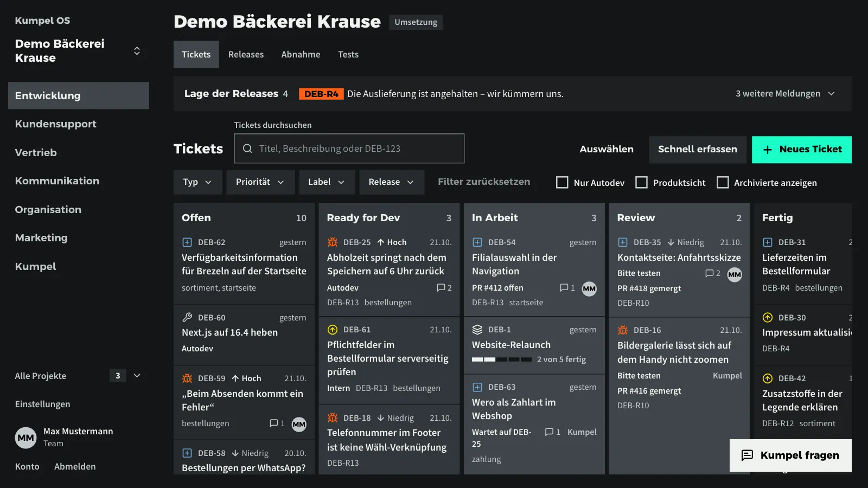Open the Label filter dropdown
This screenshot has height=488, width=868.
point(327,182)
